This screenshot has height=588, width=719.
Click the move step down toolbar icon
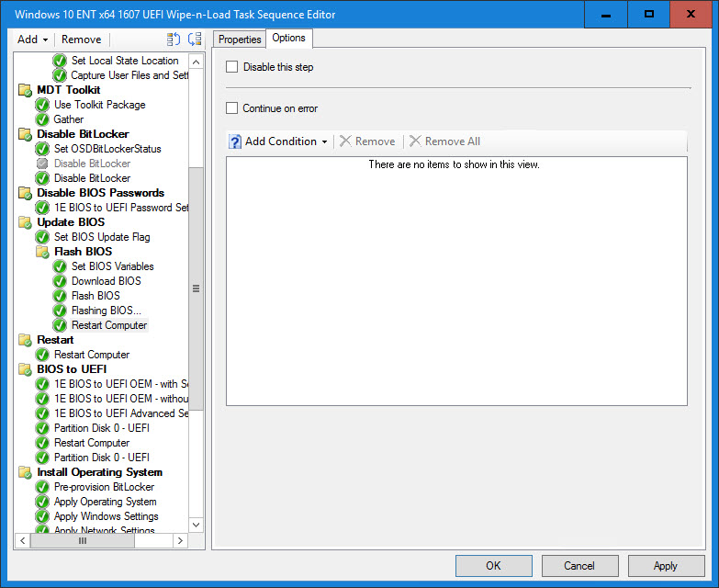(195, 40)
